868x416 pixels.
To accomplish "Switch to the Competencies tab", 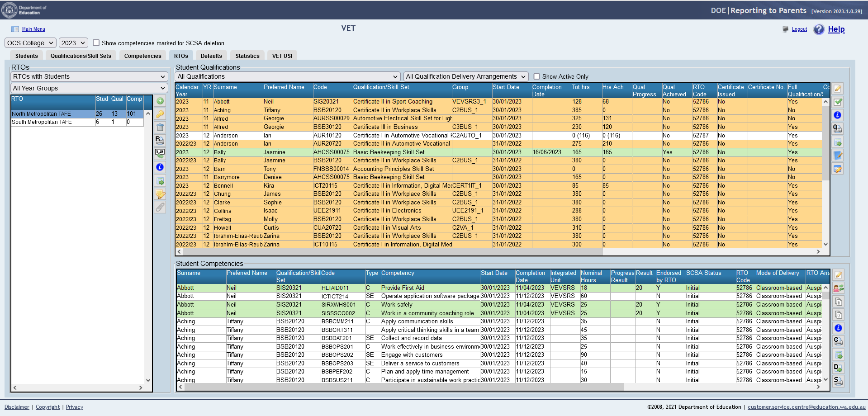I will click(x=142, y=56).
